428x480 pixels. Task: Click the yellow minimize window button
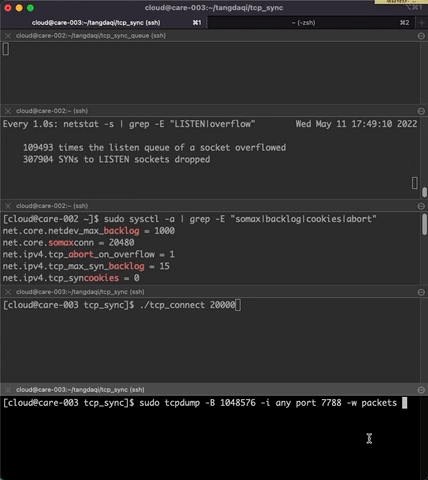pyautogui.click(x=19, y=8)
